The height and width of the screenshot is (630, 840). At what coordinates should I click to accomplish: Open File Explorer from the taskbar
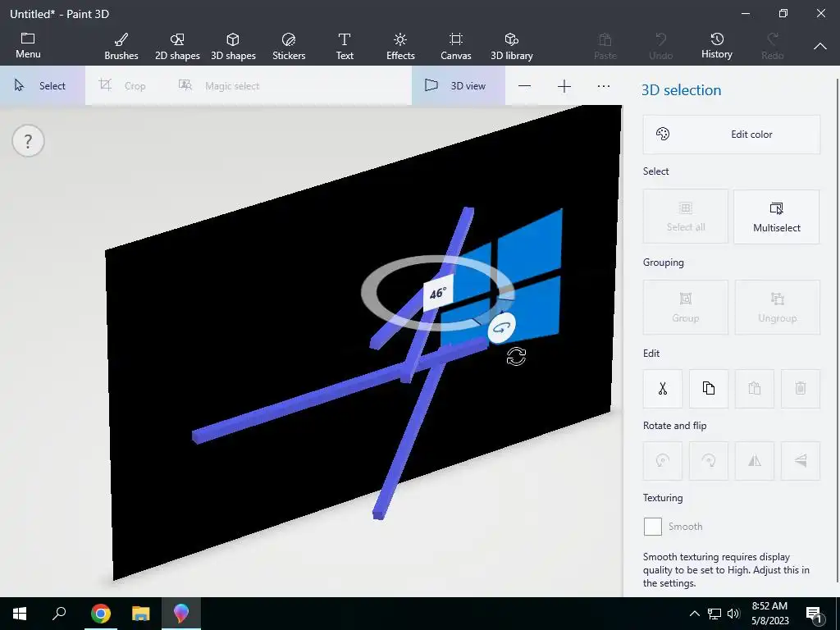141,614
